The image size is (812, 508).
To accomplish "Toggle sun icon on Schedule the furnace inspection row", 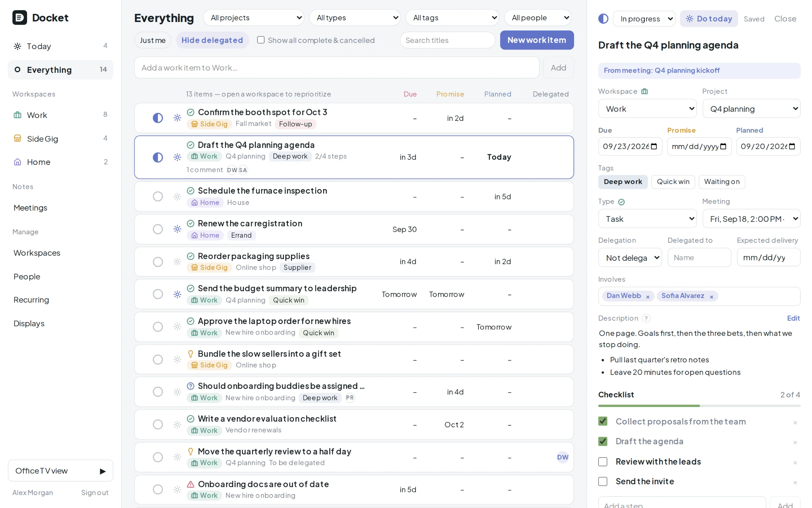I will pyautogui.click(x=177, y=196).
